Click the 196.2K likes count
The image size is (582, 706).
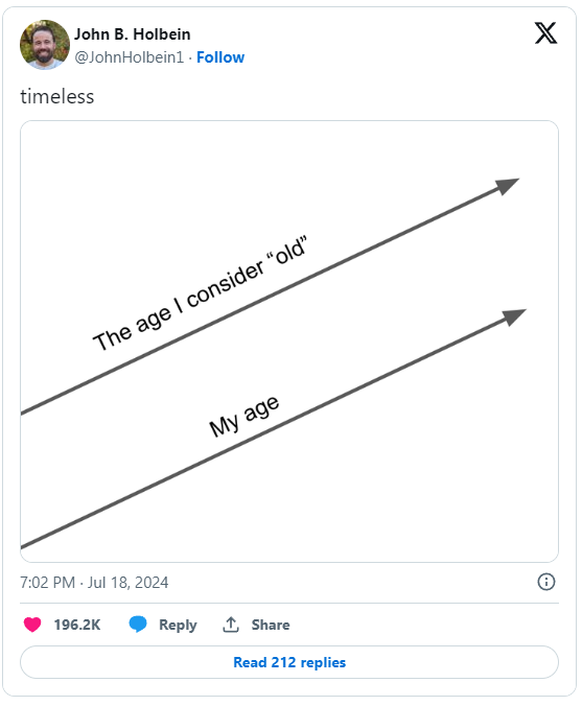pos(77,625)
